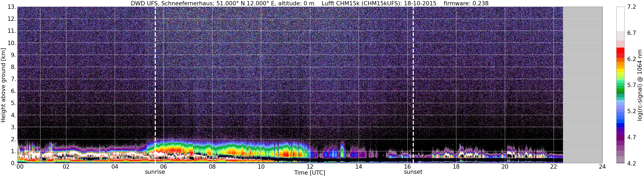Click the height tick label '11.'

pos(12,31)
